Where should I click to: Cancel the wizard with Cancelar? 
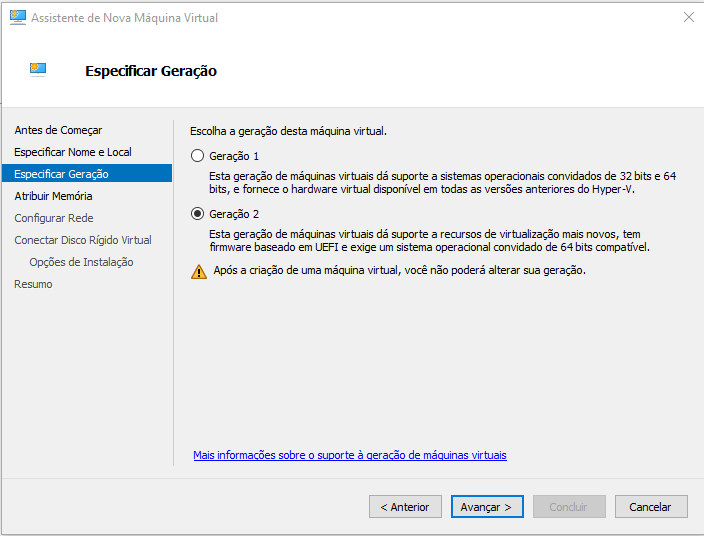point(651,507)
